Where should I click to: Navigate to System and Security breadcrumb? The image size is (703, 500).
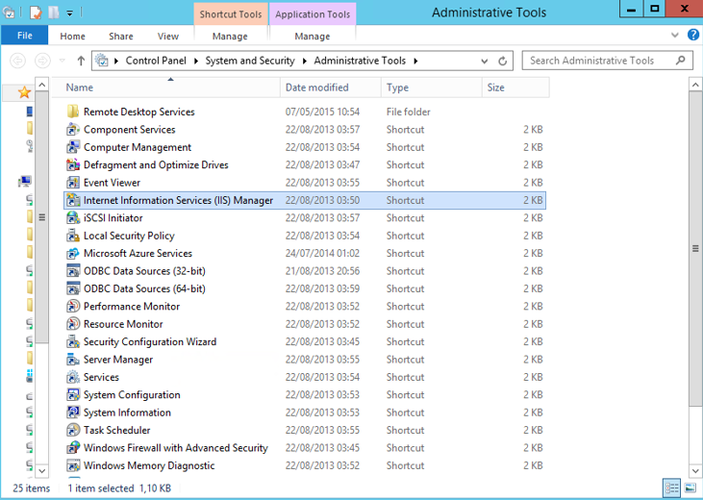(250, 61)
